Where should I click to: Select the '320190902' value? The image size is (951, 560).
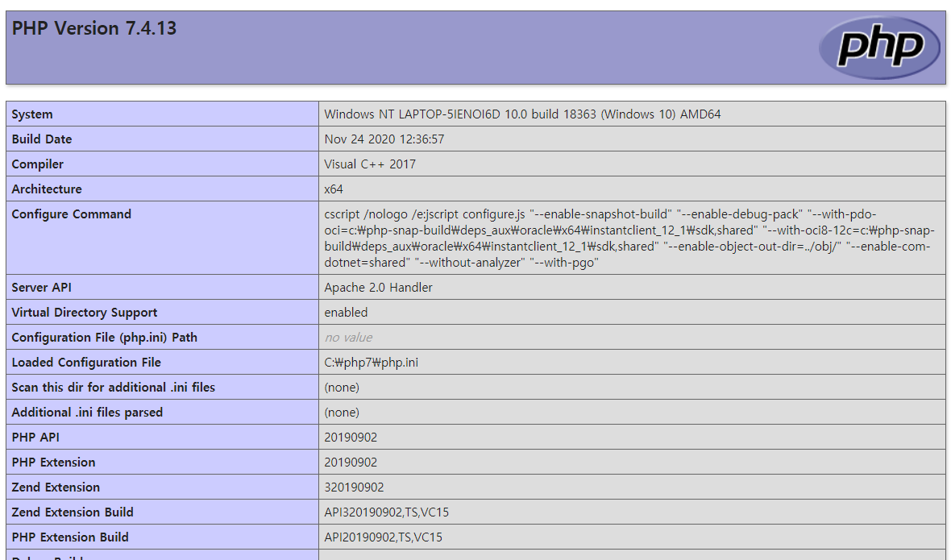[x=354, y=487]
